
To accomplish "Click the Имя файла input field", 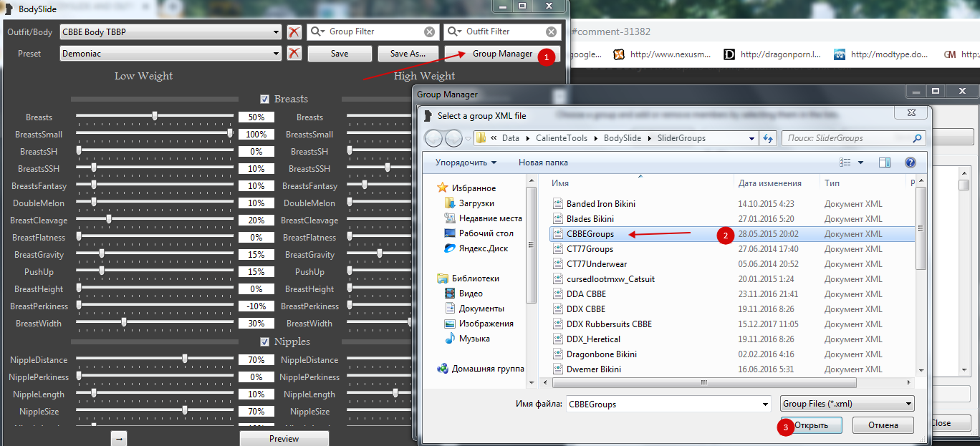I will tap(666, 404).
